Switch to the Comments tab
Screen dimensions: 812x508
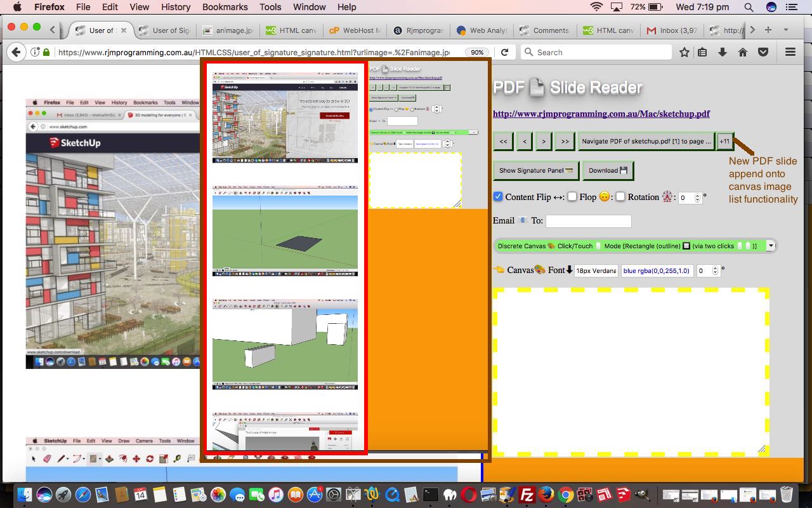coord(545,30)
